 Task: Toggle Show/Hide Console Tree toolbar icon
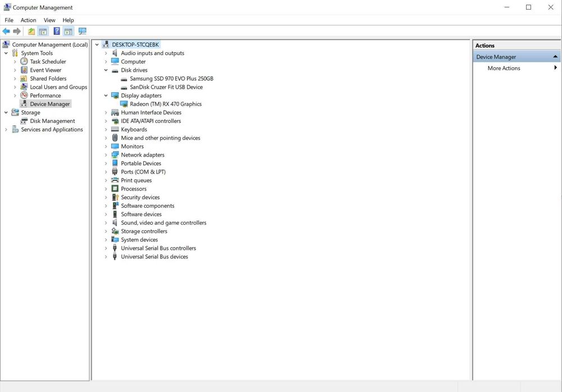click(x=43, y=31)
